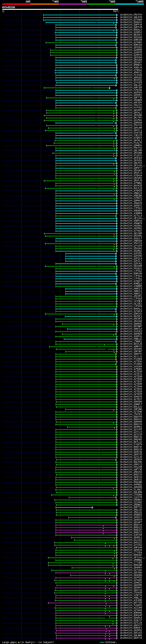Select the UniRef100_Q40428 label
The image size is (146, 644).
pyautogui.click(x=131, y=186)
